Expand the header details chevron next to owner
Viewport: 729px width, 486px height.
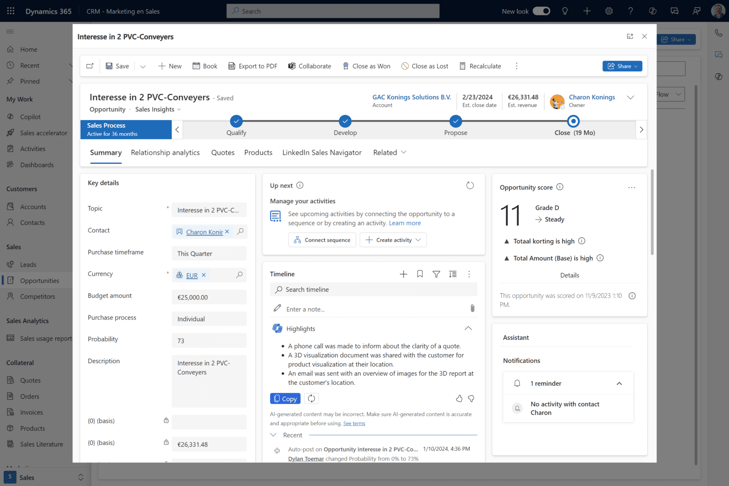click(x=630, y=98)
